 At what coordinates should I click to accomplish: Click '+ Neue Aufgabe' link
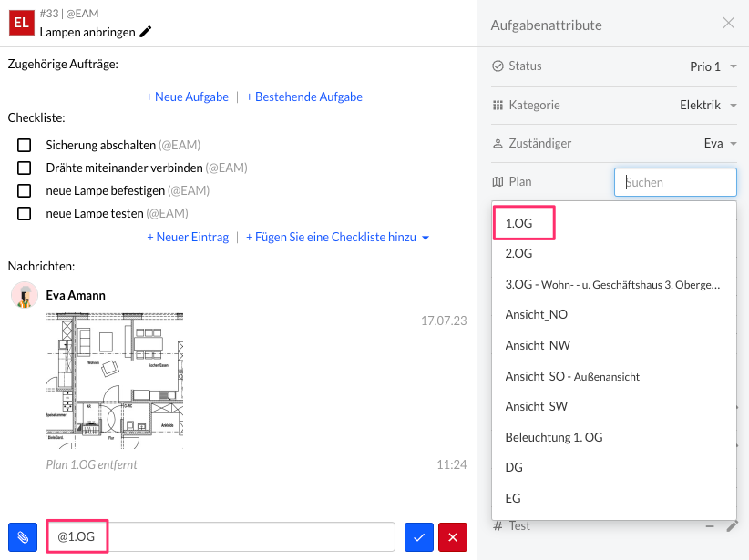point(187,97)
